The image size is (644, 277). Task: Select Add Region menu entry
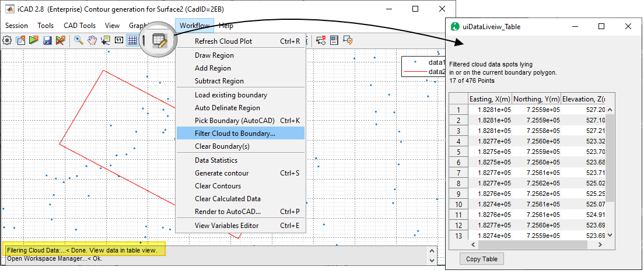tap(241, 68)
